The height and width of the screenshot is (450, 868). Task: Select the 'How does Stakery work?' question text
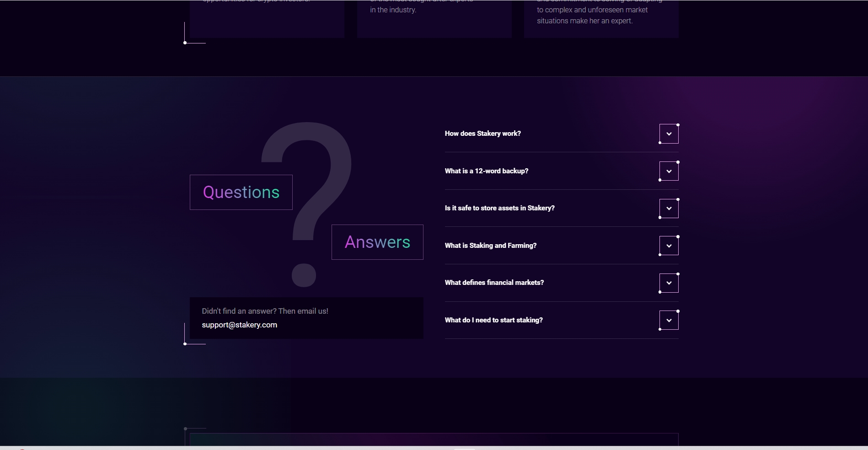[482, 134]
